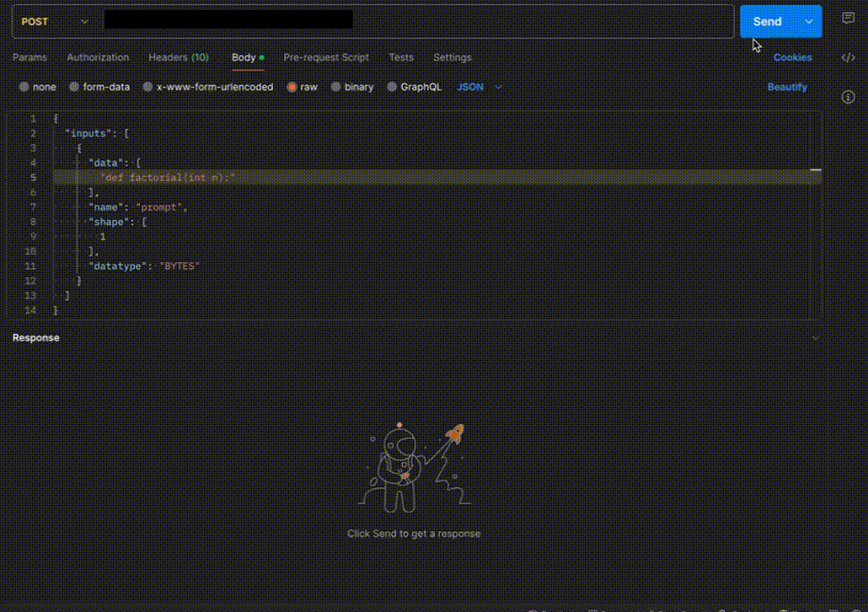Go to the Pre-request Script tab
Viewport: 868px width, 612px height.
[326, 57]
